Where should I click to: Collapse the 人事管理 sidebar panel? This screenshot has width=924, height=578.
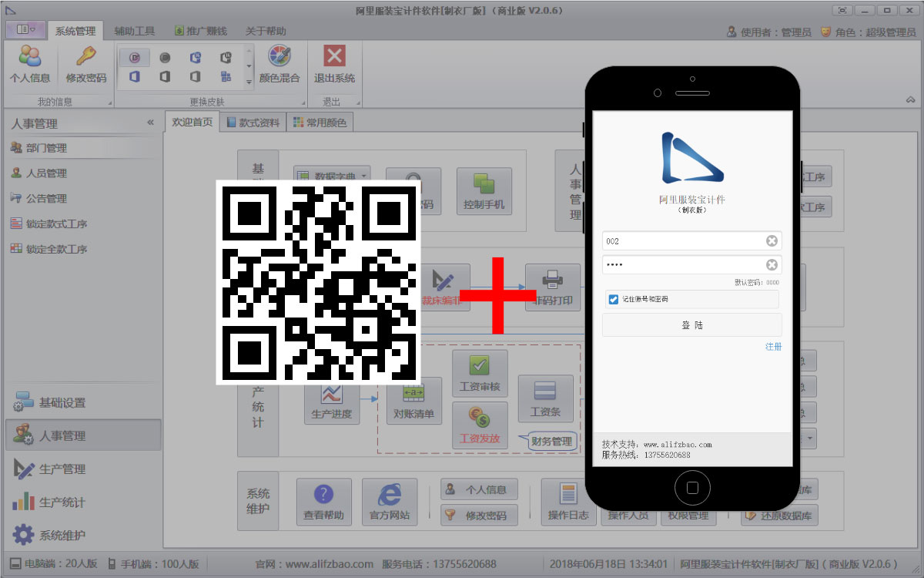150,123
